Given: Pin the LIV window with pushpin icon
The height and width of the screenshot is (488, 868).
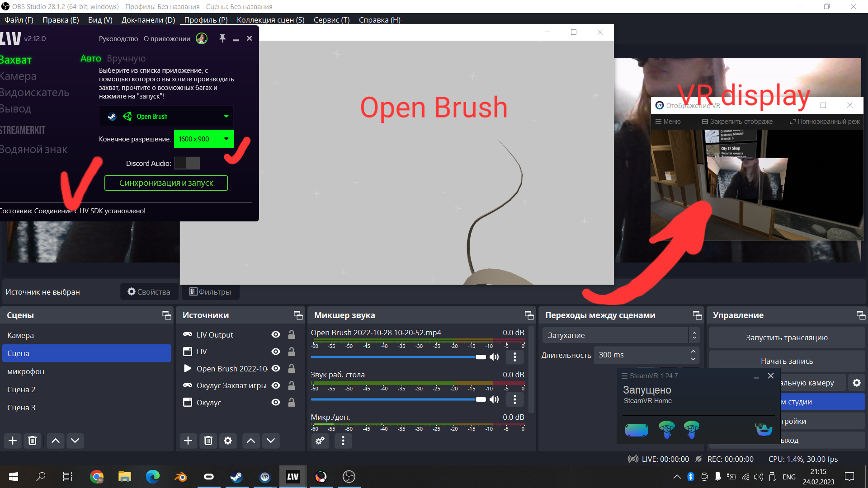Looking at the screenshot, I should 222,38.
